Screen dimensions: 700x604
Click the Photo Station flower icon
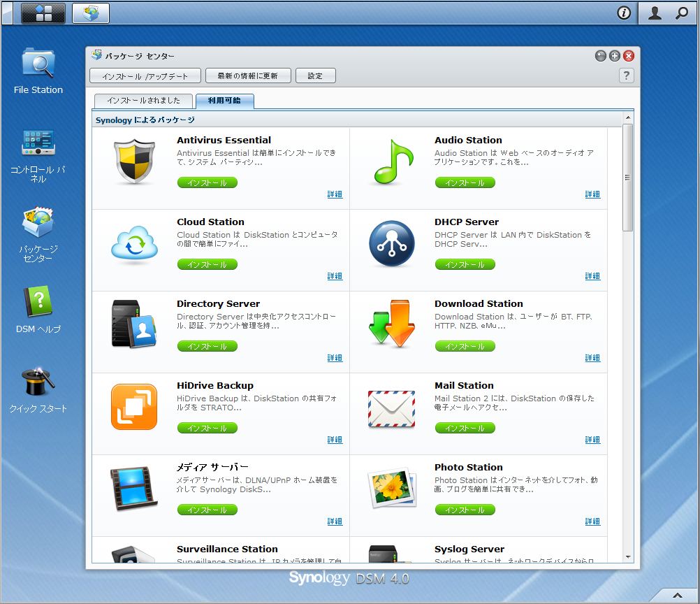click(392, 488)
